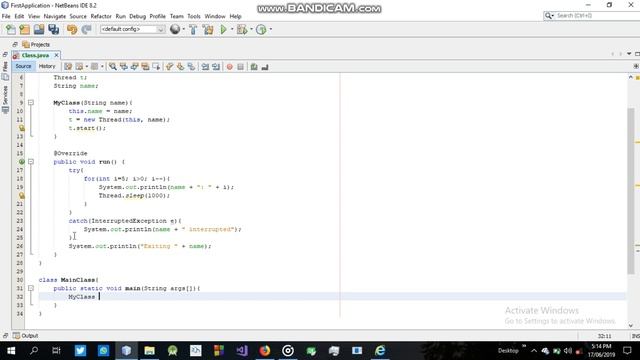Open Firefox from the taskbar
This screenshot has width=640, height=360.
click(265, 351)
